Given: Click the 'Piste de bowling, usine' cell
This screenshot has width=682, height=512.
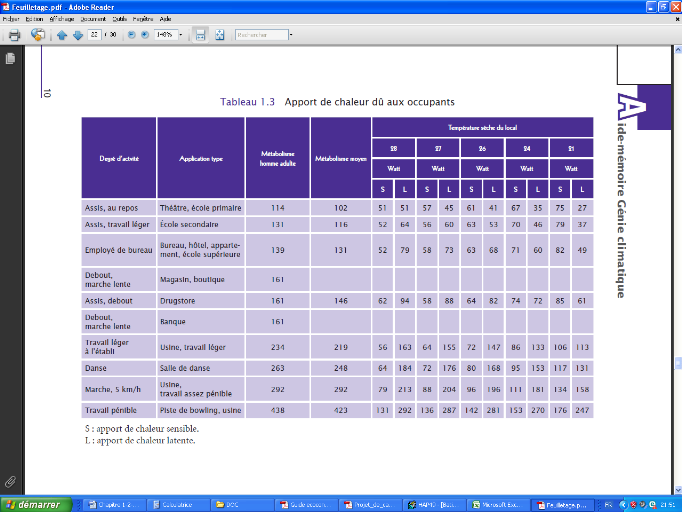Looking at the screenshot, I should (201, 410).
